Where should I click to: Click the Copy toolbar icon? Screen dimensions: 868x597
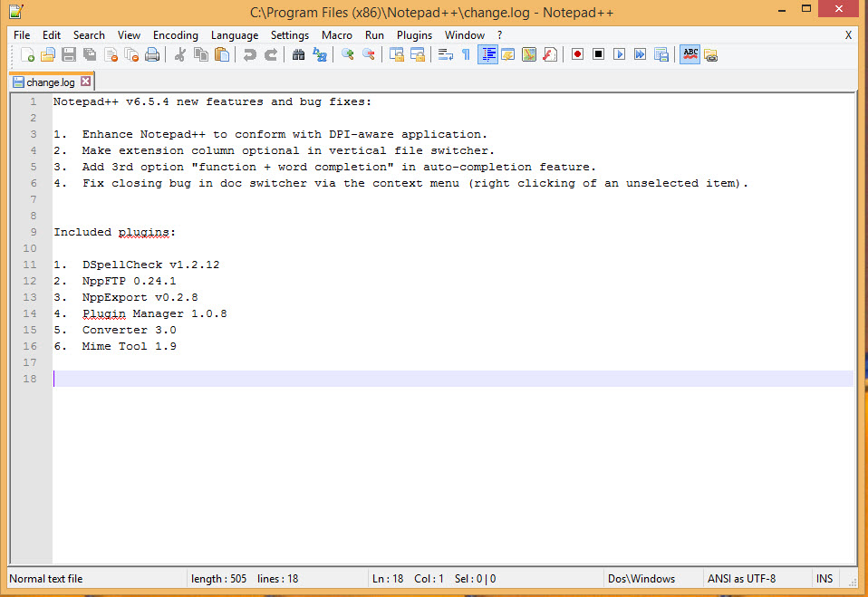[x=201, y=54]
